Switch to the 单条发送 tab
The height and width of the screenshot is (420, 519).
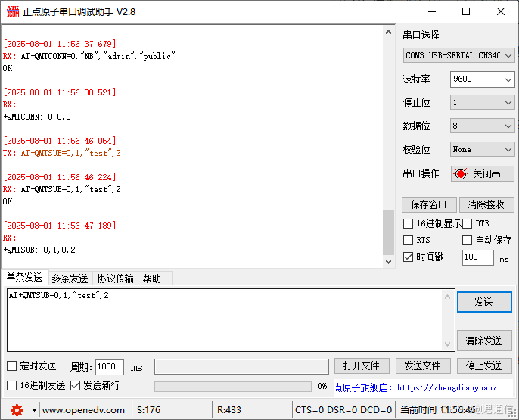coord(25,278)
